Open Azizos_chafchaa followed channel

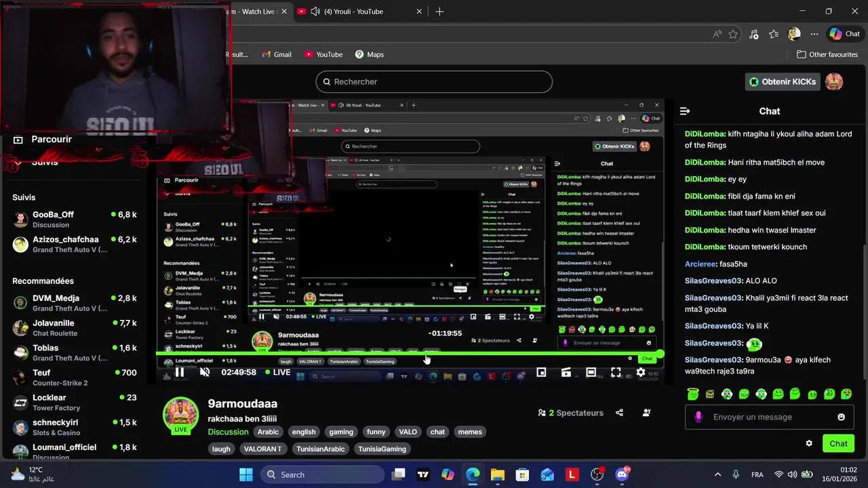coord(75,244)
